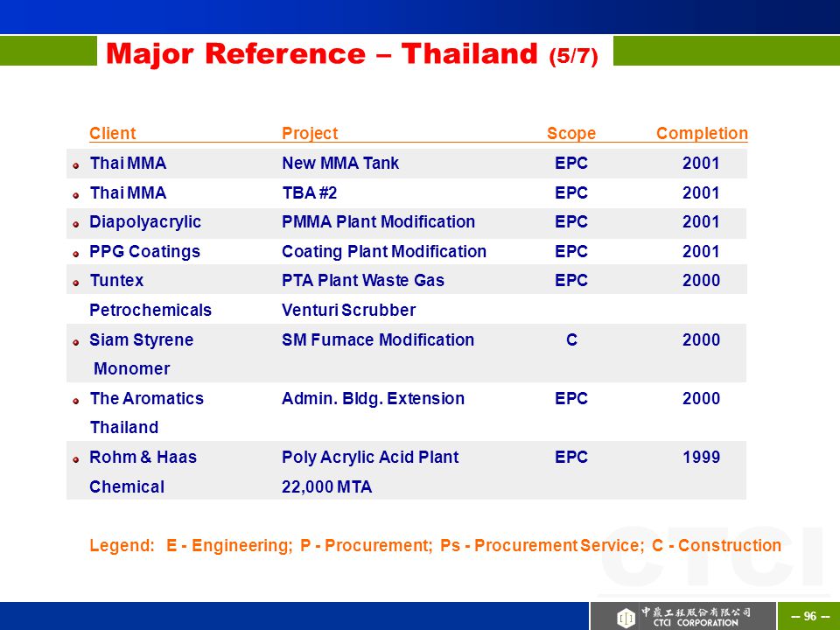Click 'SM Furnace Modification' project text
This screenshot has width=840, height=630.
[378, 339]
